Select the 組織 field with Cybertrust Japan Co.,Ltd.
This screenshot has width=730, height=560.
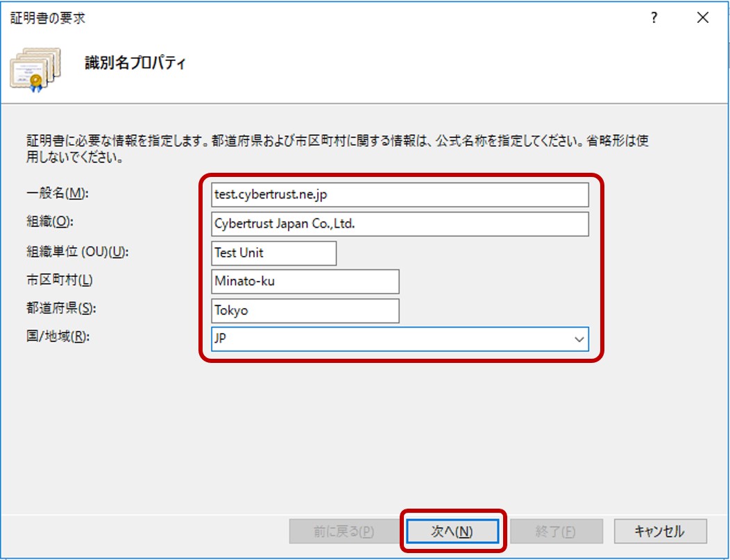[400, 224]
